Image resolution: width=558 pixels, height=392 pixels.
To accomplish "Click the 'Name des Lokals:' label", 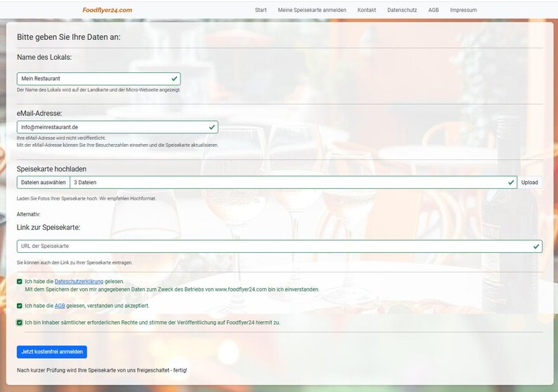I will click(x=44, y=58).
